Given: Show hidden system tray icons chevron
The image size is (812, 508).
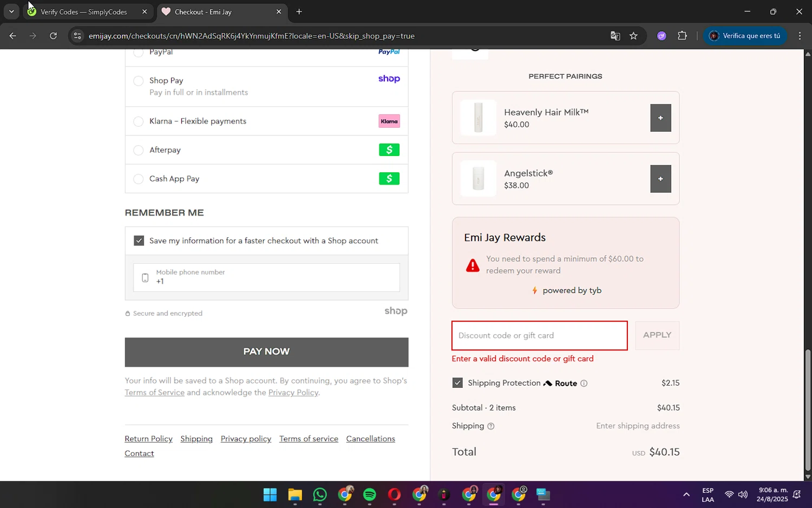Looking at the screenshot, I should pos(686,494).
